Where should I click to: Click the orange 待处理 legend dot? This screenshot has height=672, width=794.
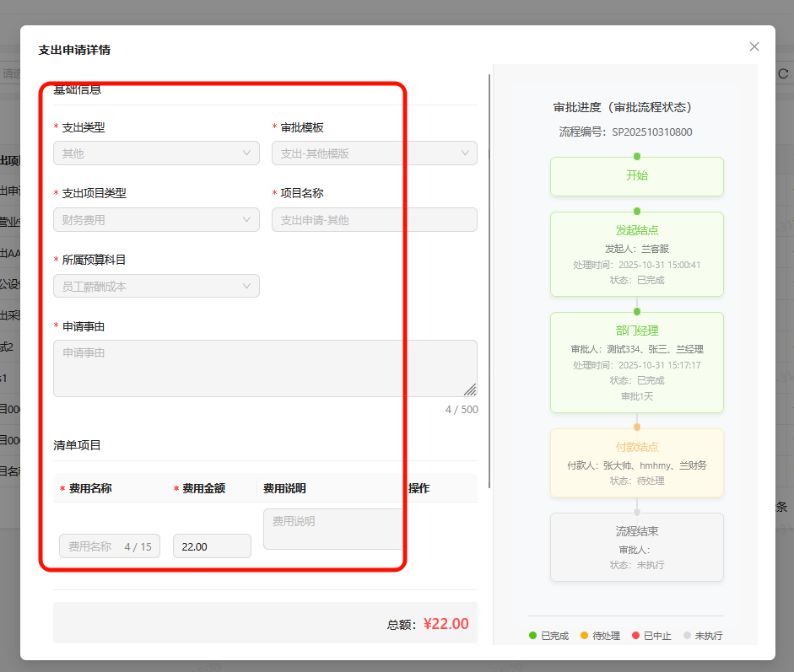pyautogui.click(x=584, y=636)
